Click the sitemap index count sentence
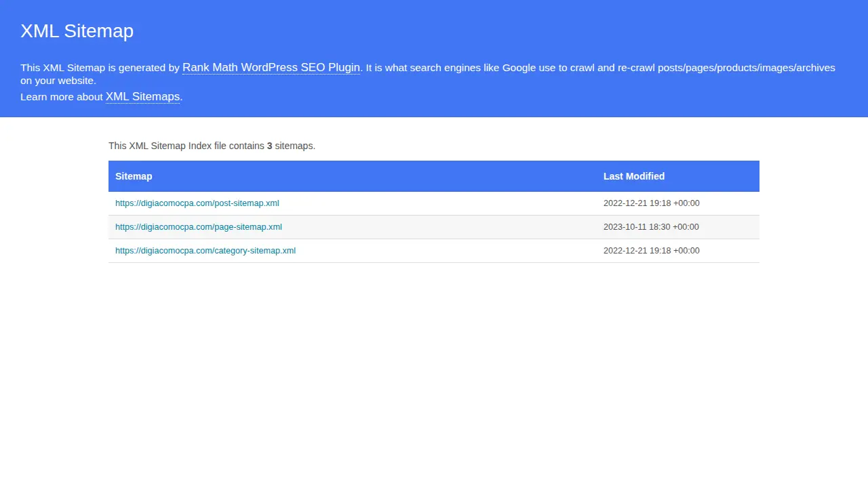Screen dimensions: 868x488 (212, 146)
